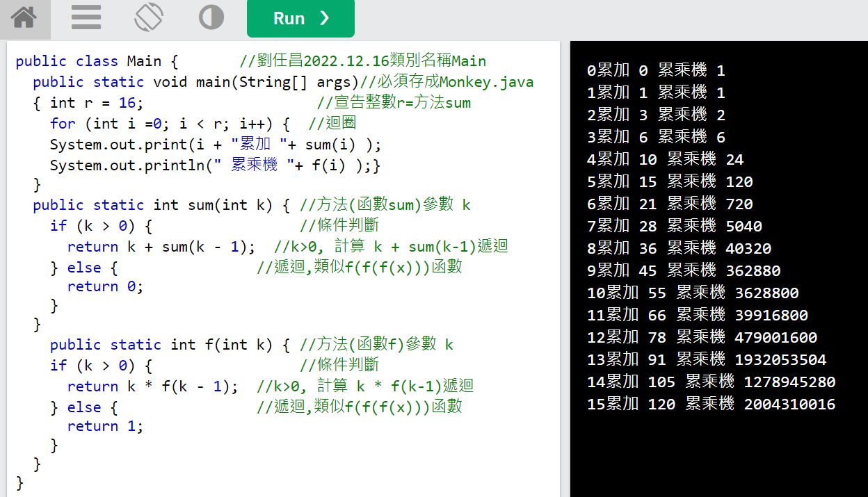Rotate the editor layout orientation
868x497 pixels.
pos(149,17)
